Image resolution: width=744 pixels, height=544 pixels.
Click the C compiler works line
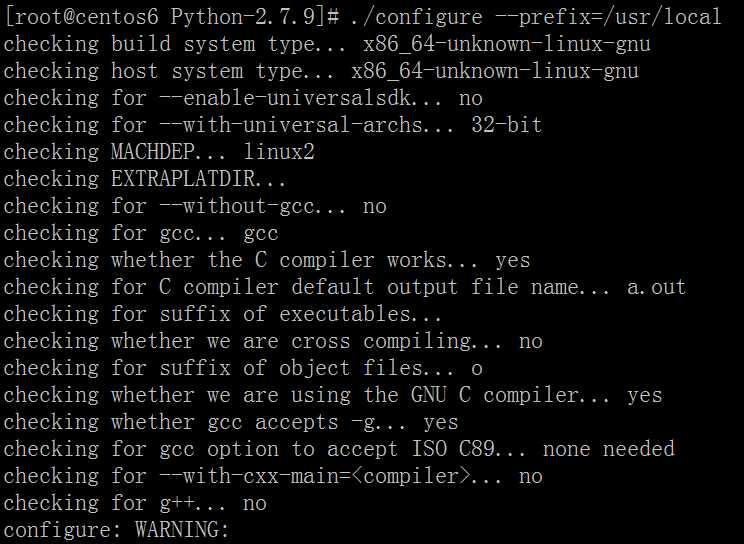(x=267, y=260)
